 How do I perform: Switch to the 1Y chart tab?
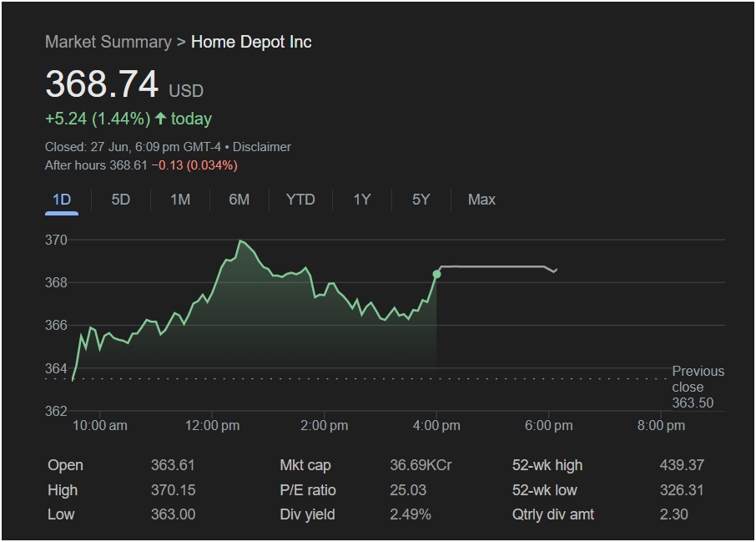362,200
